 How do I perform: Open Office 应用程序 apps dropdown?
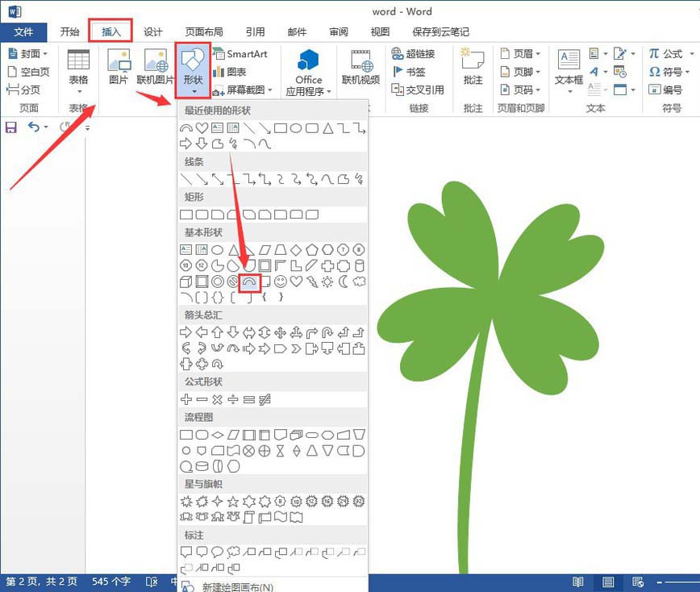click(309, 73)
